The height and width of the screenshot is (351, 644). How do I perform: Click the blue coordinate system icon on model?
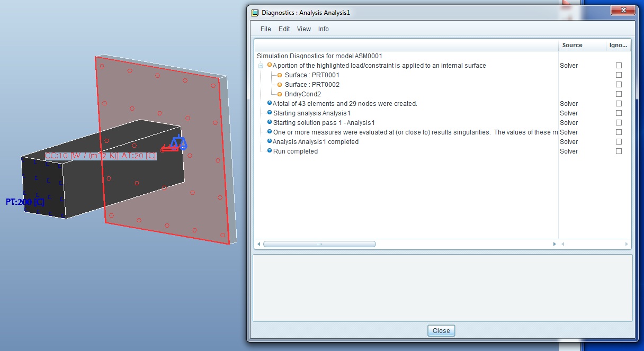(178, 143)
